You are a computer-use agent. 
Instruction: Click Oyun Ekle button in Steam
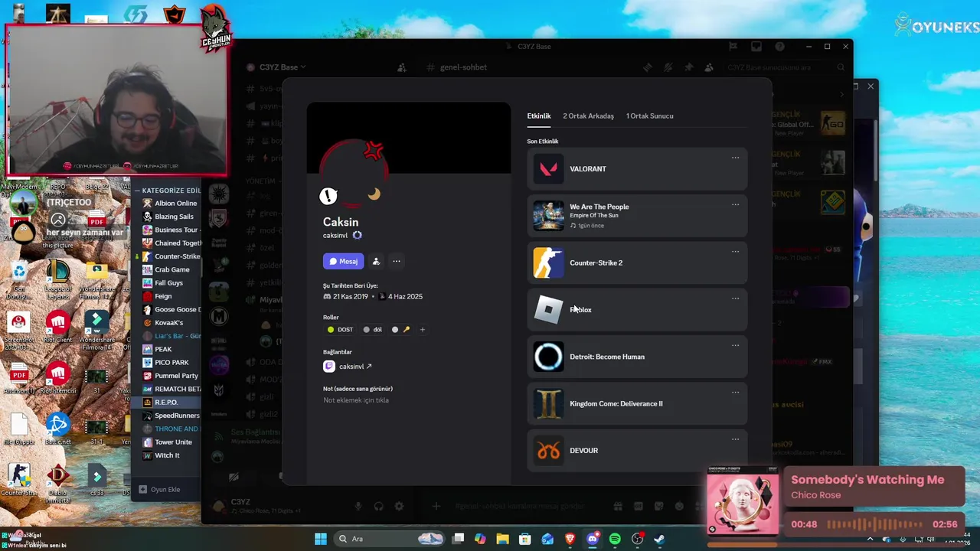click(159, 490)
